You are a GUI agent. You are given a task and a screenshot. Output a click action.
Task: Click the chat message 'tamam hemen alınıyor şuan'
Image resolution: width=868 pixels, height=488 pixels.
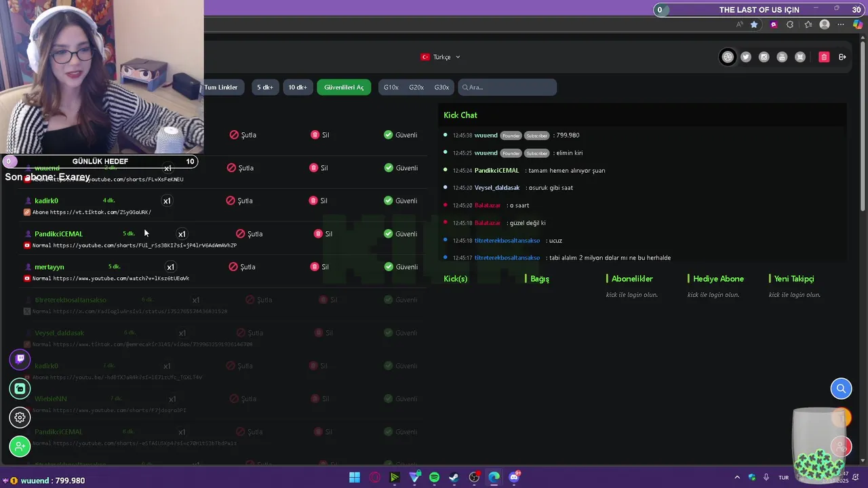point(567,171)
